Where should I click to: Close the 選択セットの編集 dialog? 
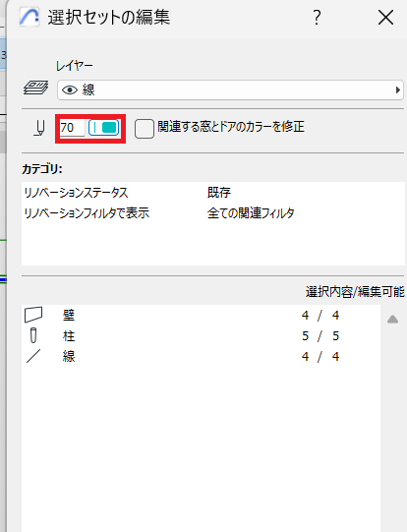coord(385,18)
